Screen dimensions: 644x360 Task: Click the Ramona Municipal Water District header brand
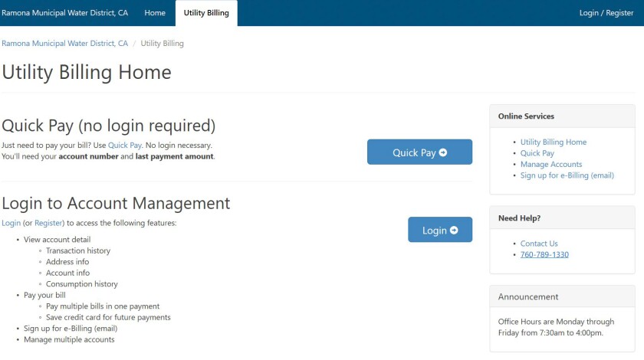click(64, 13)
